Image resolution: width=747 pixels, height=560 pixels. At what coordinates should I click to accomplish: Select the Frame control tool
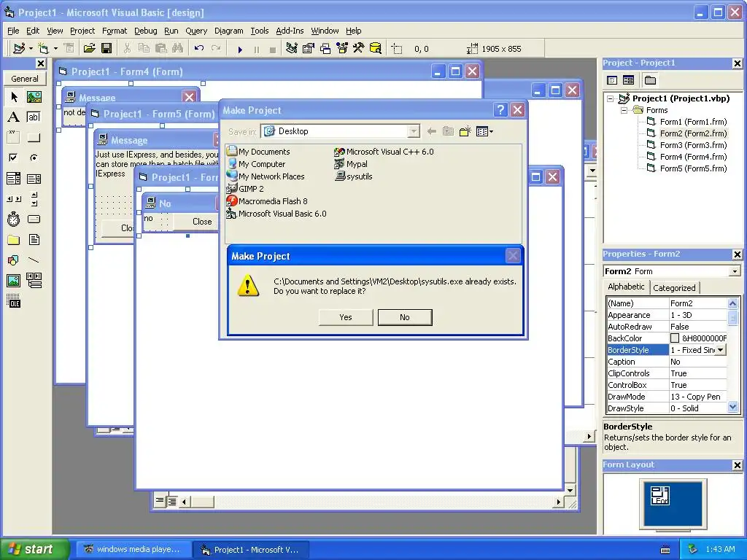[x=14, y=138]
